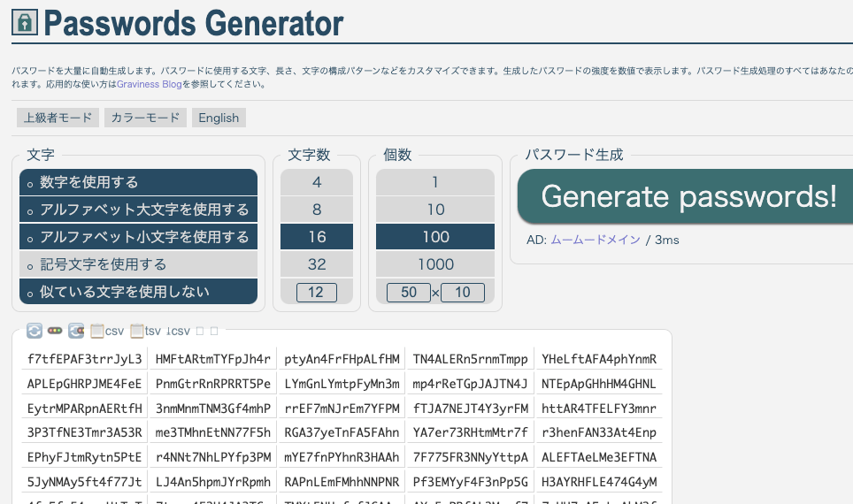The width and height of the screenshot is (853, 504).
Task: Open the Graviness Blog link
Action: tap(142, 85)
